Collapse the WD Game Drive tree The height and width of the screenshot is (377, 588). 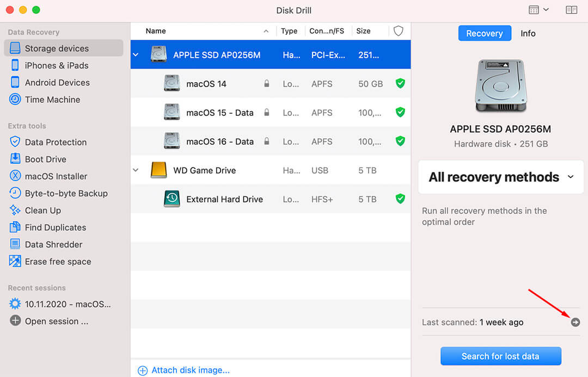point(136,170)
